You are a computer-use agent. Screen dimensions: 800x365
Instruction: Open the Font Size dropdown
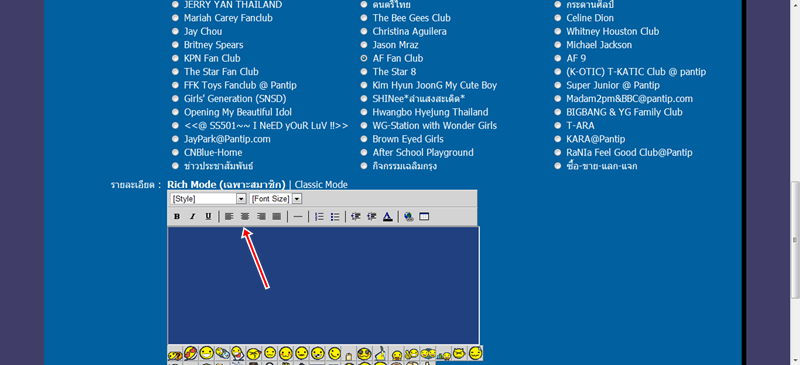point(276,199)
